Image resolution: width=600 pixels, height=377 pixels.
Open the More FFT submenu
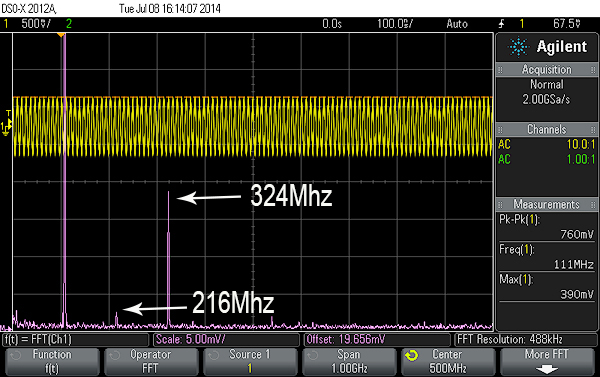(x=547, y=361)
